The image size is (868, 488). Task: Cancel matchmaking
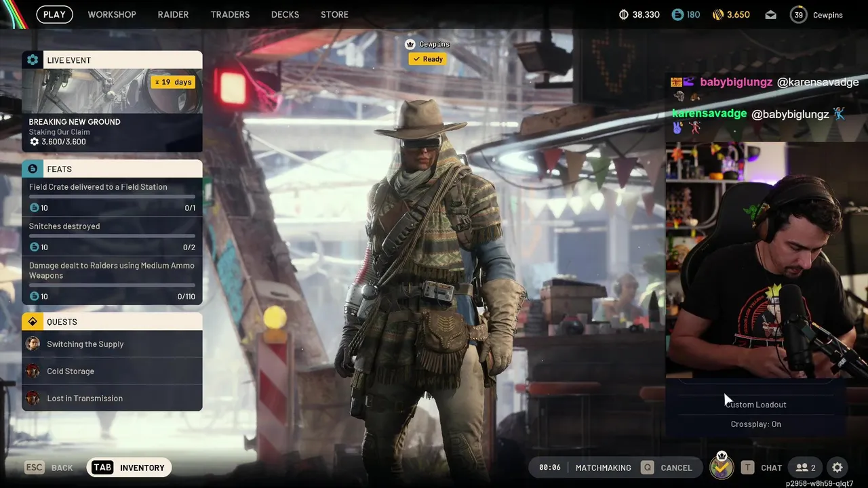tap(667, 468)
